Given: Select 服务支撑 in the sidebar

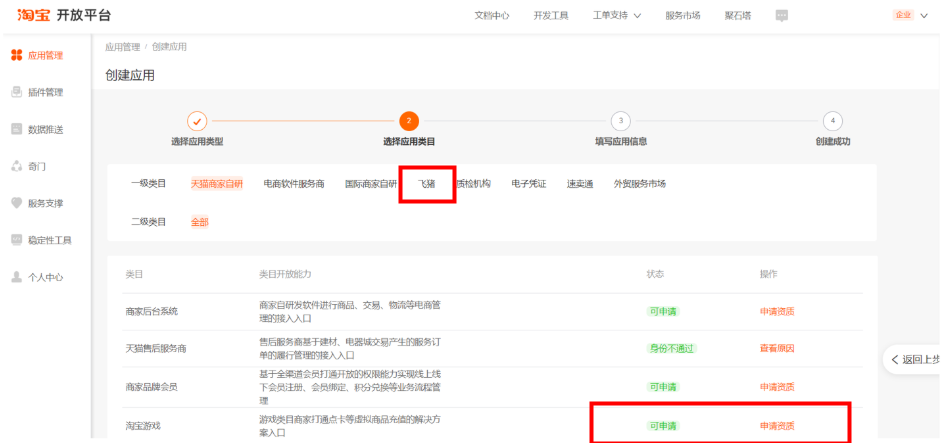Looking at the screenshot, I should (45, 203).
